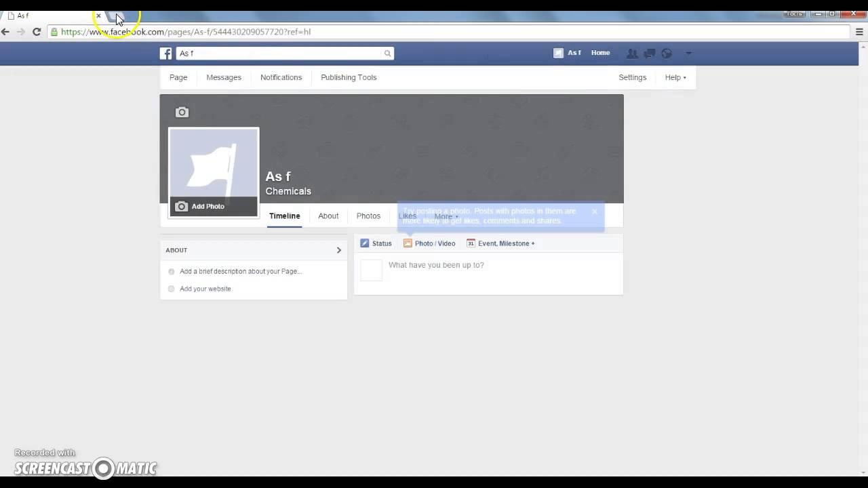Go forward using browser forward arrow
868x488 pixels.
(x=21, y=32)
